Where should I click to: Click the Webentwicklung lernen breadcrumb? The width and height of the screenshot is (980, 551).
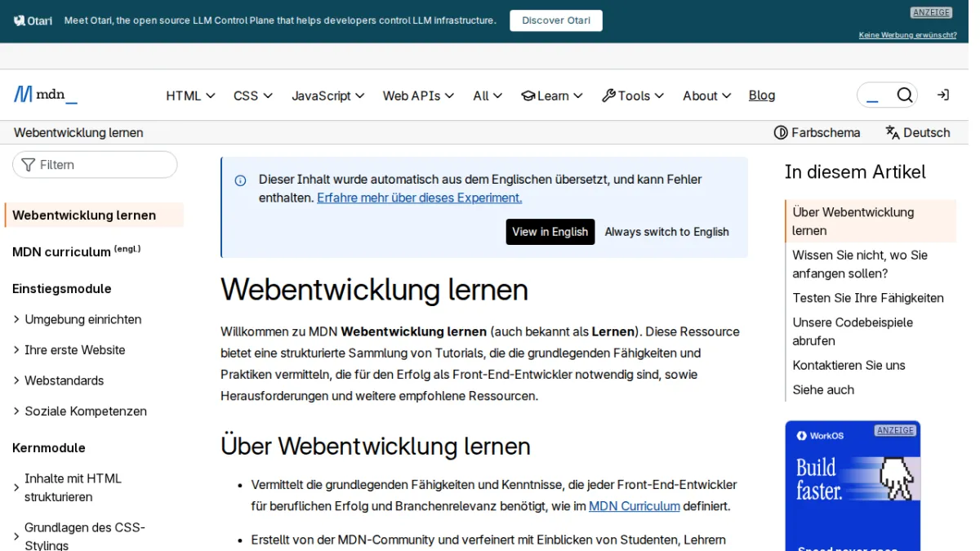(x=78, y=132)
